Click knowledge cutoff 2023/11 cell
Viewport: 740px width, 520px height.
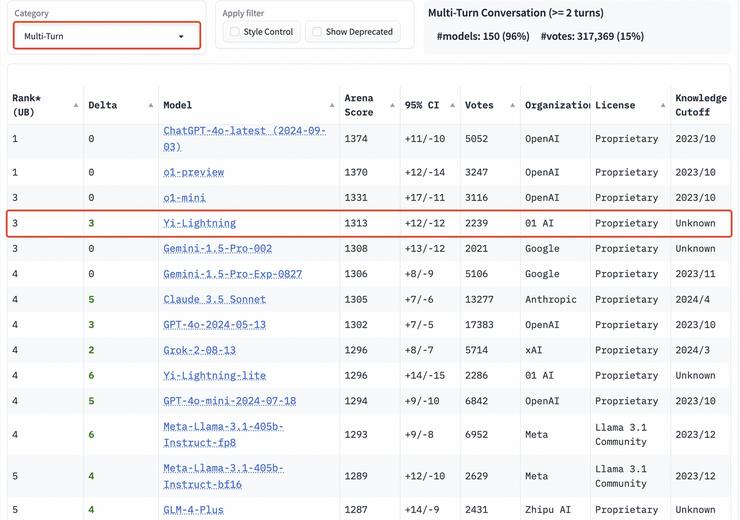click(x=695, y=274)
